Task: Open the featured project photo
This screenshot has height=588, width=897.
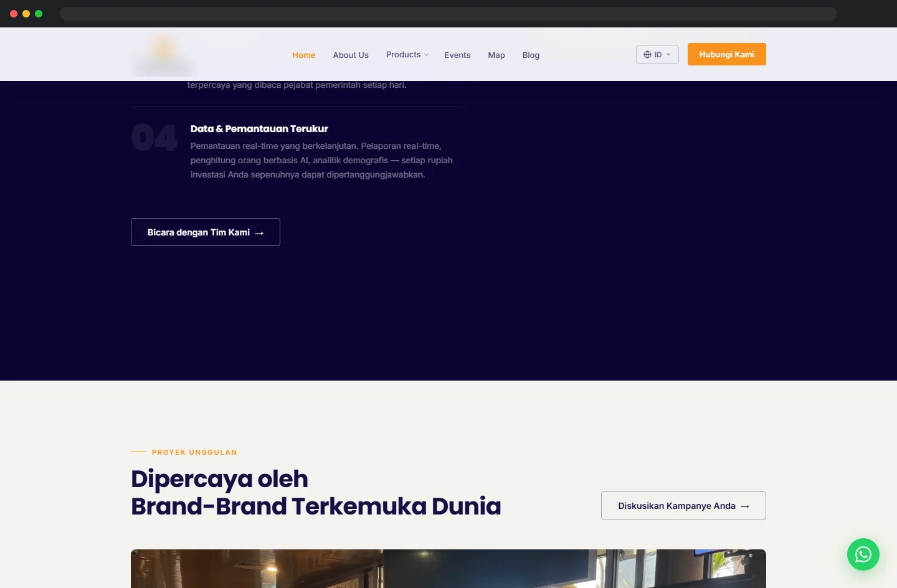Action: tap(448, 569)
